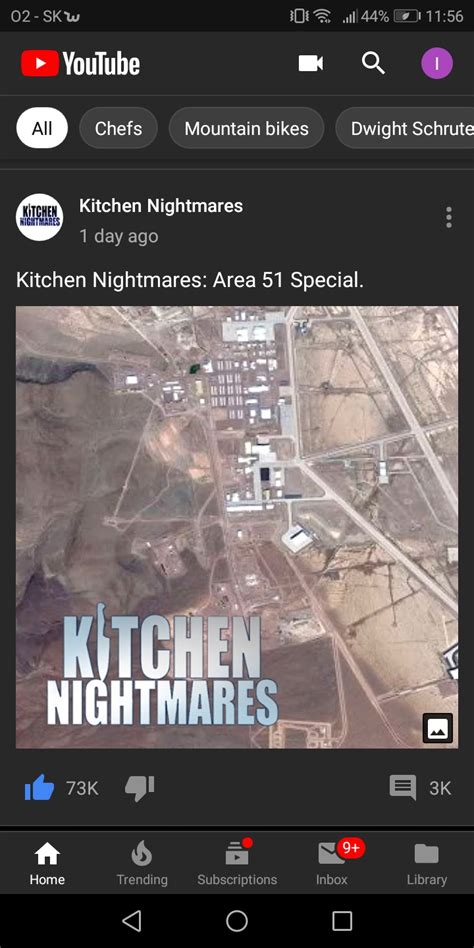Switch to the Subscriptions tab
This screenshot has width=474, height=948.
tap(237, 863)
